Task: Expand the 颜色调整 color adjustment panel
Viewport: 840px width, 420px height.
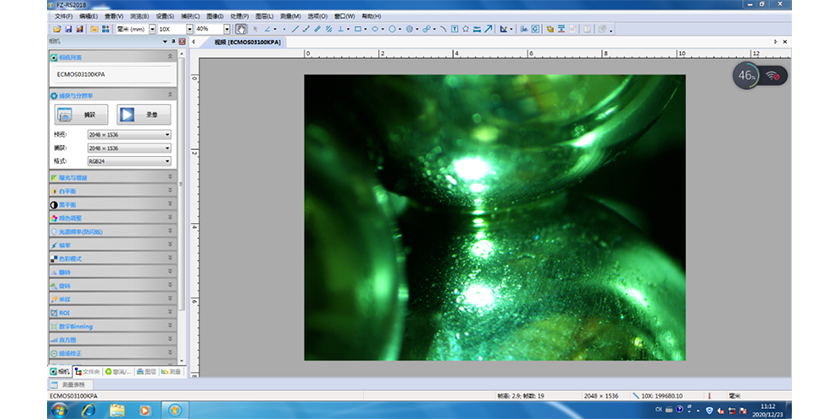Action: (112, 218)
